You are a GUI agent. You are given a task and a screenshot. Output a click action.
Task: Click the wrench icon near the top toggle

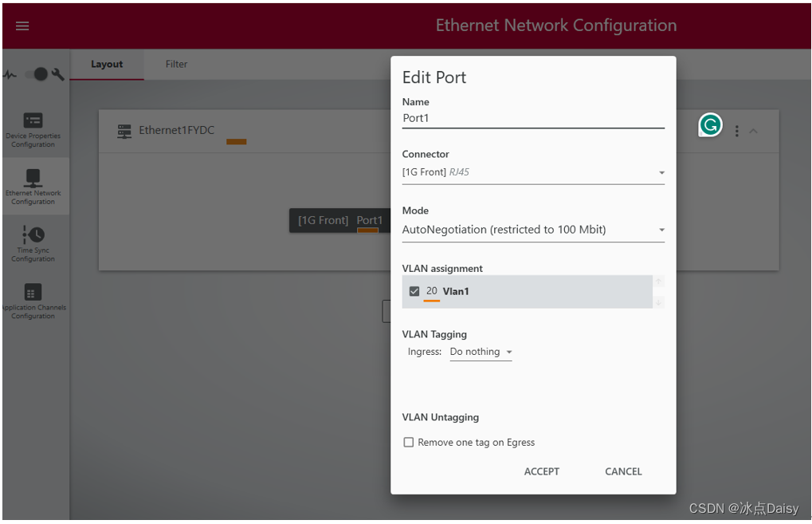tap(57, 73)
